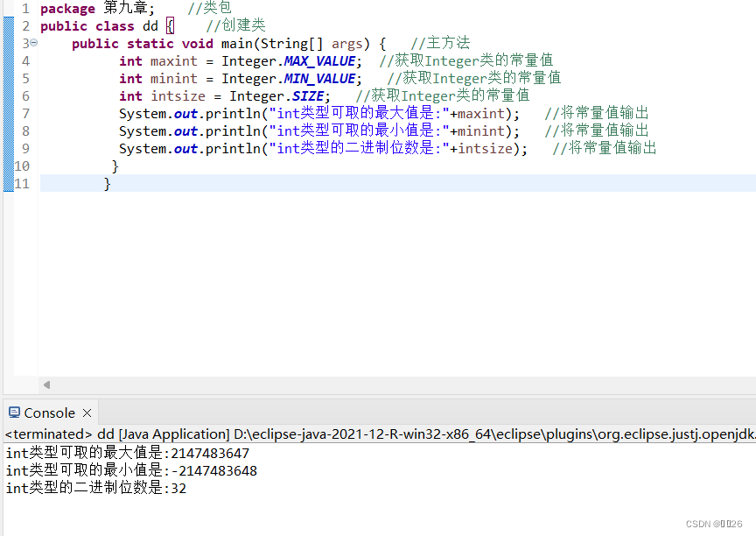Click the //创建类 comment
The width and height of the screenshot is (756, 536).
(235, 25)
